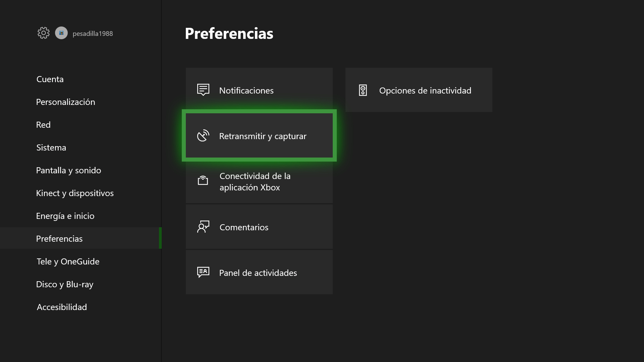644x362 pixels.
Task: Select Tele y OneGuide
Action: [68, 261]
